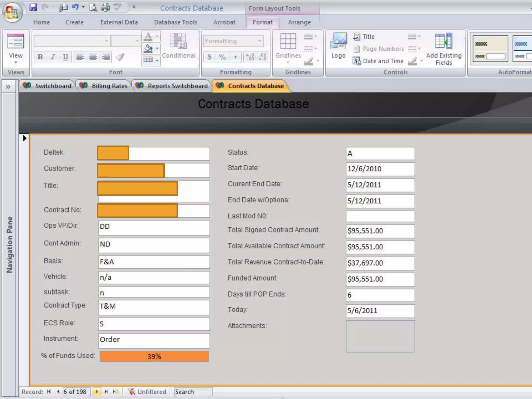This screenshot has height=399, width=532.
Task: Open the View button in Views group
Action: 16,49
